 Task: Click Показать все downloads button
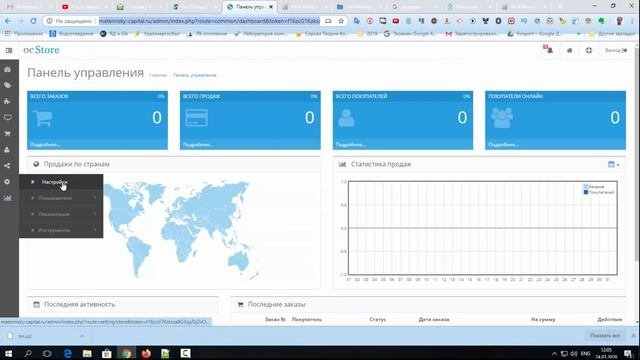coord(605,336)
